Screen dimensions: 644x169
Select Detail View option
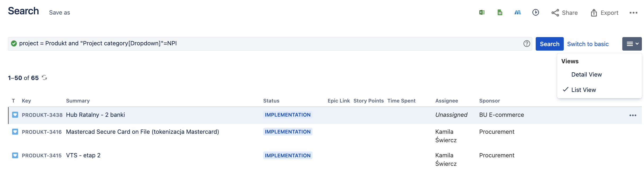pyautogui.click(x=586, y=75)
